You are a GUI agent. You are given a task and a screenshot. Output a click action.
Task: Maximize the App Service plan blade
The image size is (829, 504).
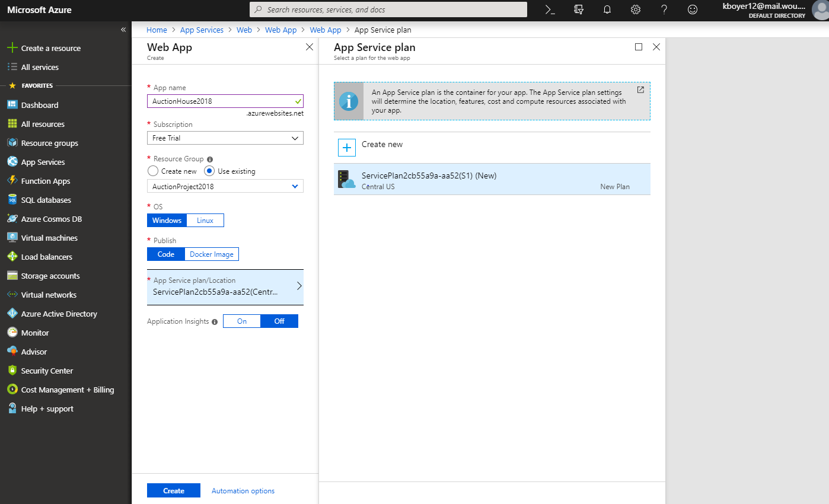point(639,47)
